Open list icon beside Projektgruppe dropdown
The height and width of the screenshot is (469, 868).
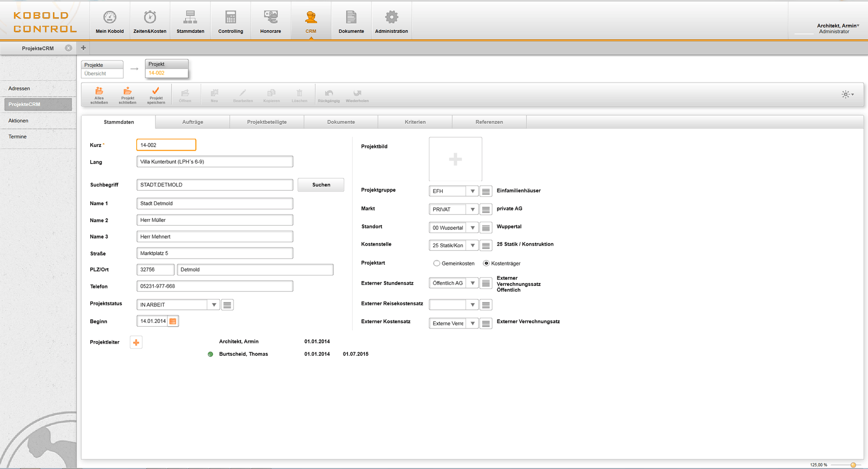click(x=486, y=191)
